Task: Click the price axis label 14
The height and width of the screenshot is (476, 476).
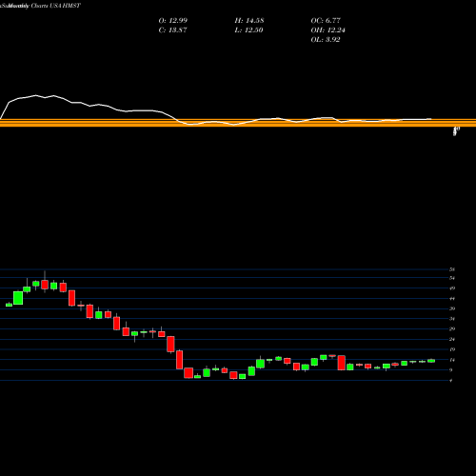Action: coord(452,360)
